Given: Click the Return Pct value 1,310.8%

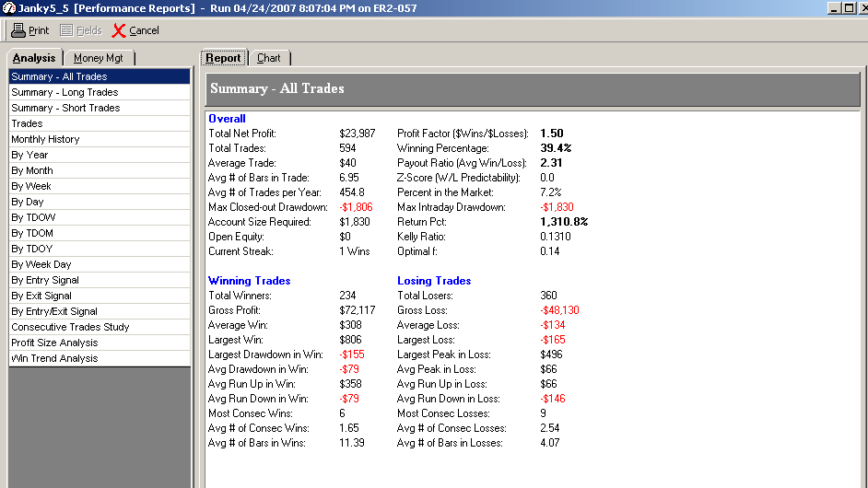Looking at the screenshot, I should tap(564, 222).
